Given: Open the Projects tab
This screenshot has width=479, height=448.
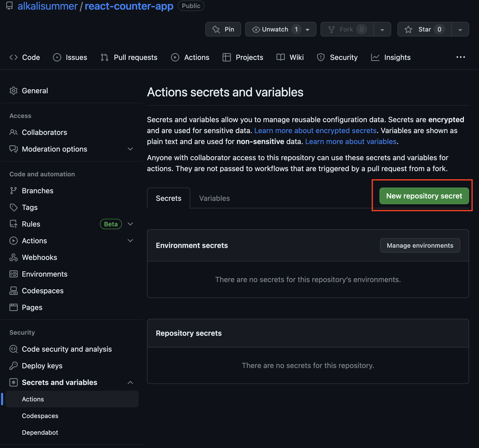Looking at the screenshot, I should point(243,57).
